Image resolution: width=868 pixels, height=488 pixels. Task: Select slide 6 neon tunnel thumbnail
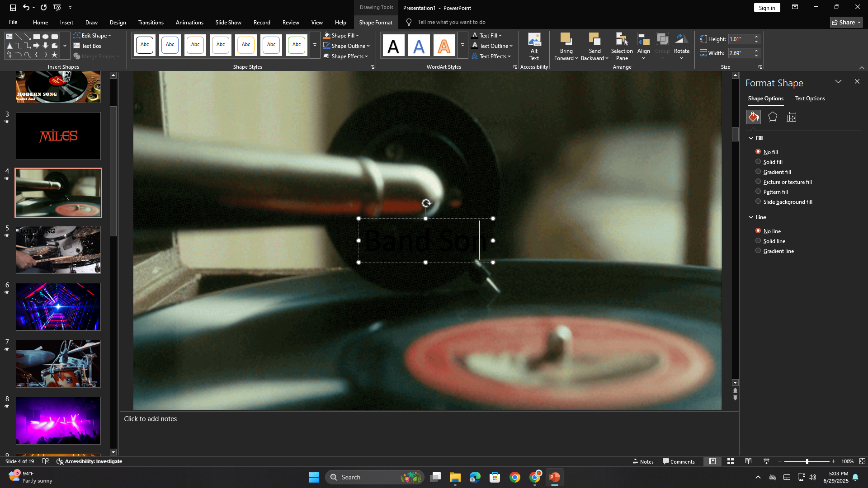pos(58,307)
